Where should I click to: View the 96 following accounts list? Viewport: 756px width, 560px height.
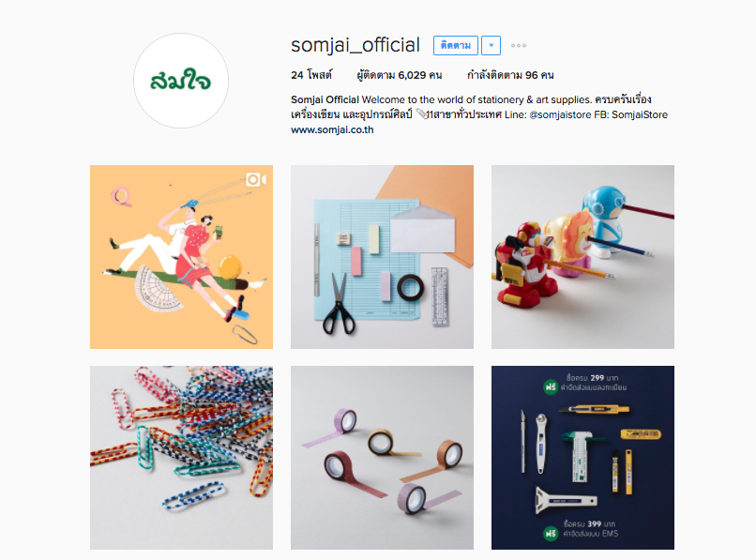point(510,75)
